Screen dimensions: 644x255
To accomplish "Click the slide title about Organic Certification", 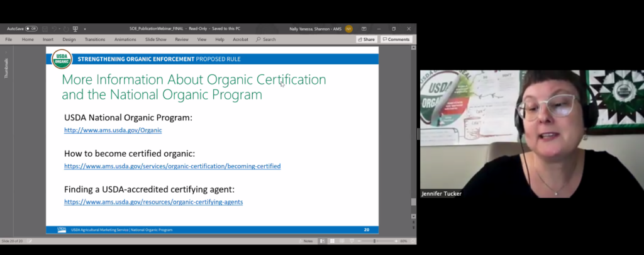I will point(194,87).
